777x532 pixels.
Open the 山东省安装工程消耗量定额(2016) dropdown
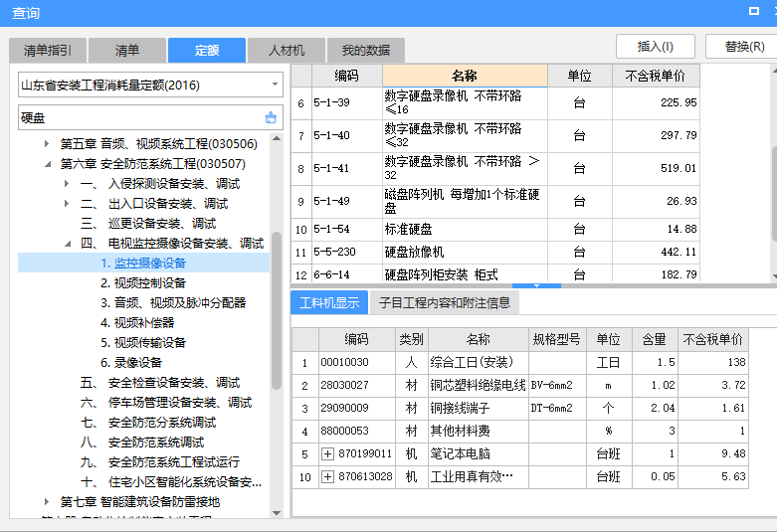(x=275, y=85)
